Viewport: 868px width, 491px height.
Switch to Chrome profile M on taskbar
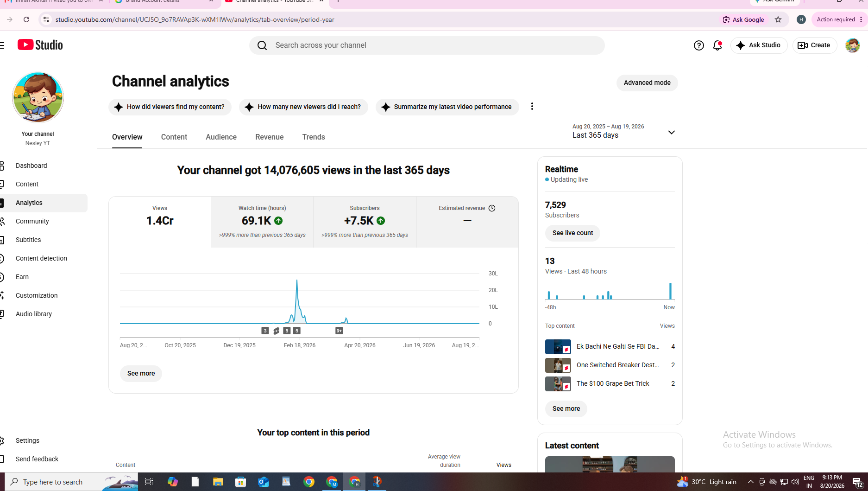point(332,482)
